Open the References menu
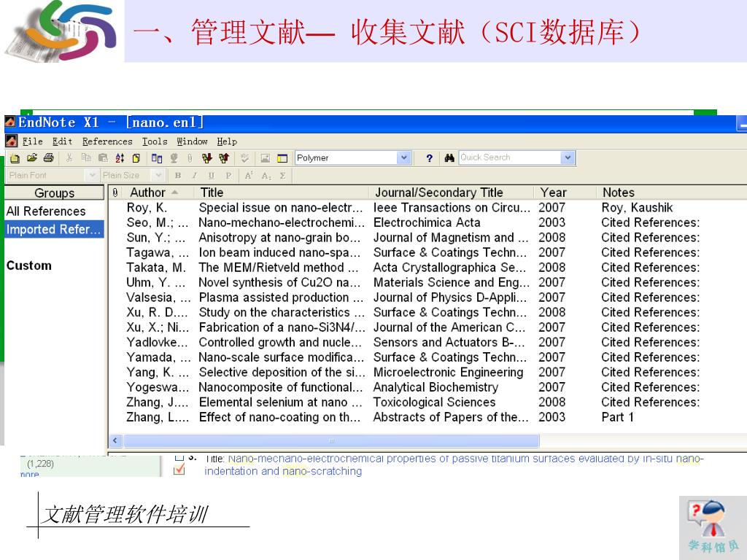This screenshot has width=747, height=560. pyautogui.click(x=107, y=141)
